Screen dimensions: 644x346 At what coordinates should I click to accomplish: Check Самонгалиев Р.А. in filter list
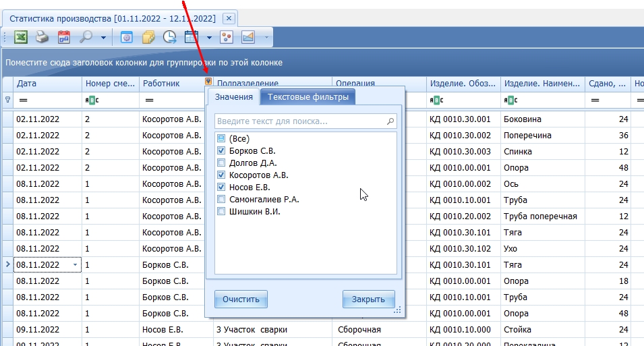point(221,199)
